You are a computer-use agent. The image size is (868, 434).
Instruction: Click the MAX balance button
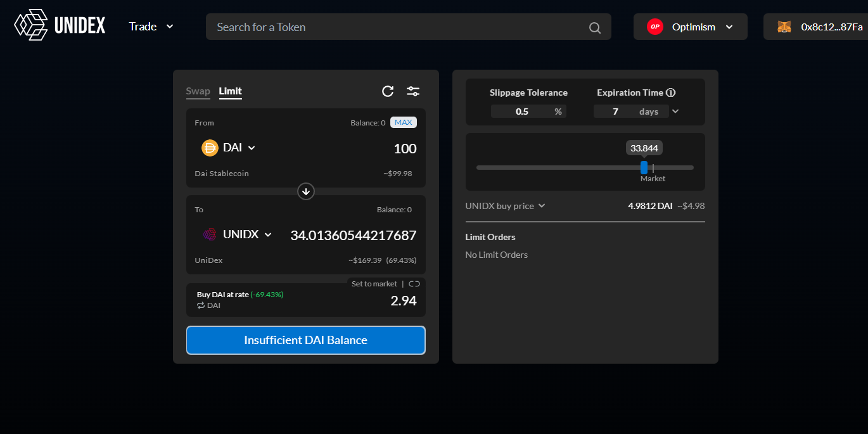pos(404,122)
